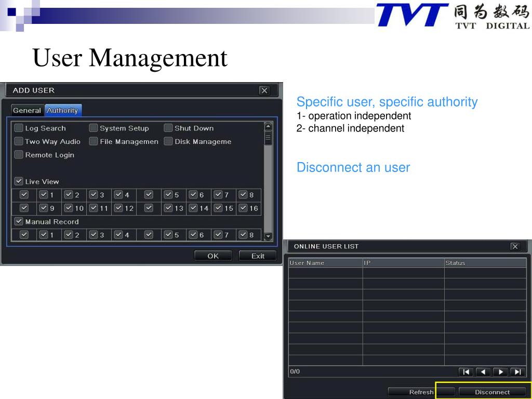Select the Authority tab
This screenshot has height=399, width=532.
coord(63,110)
